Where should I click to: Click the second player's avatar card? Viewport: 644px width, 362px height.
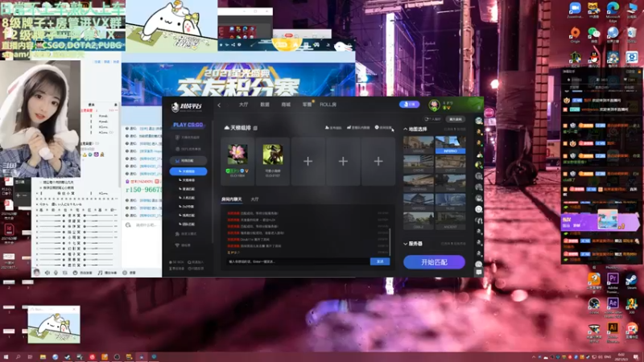click(273, 161)
